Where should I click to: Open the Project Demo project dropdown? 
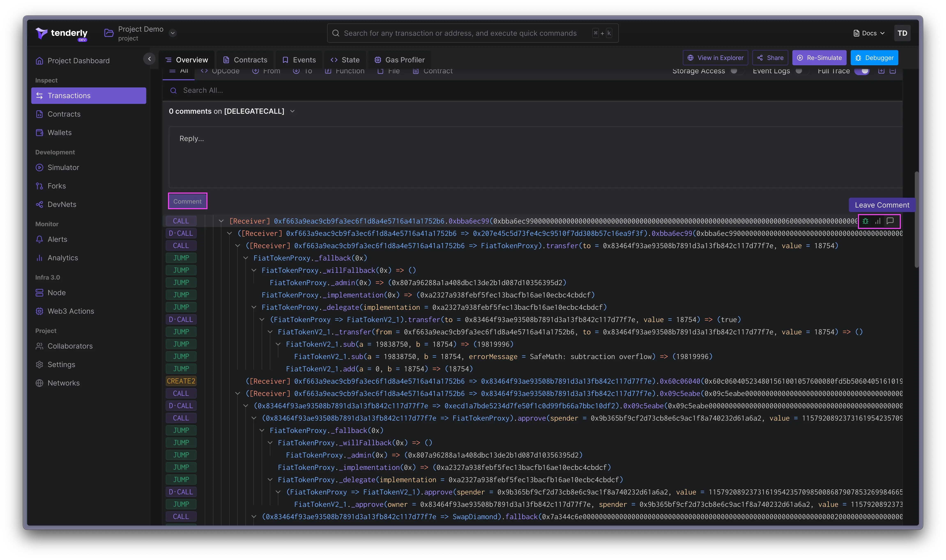(173, 33)
